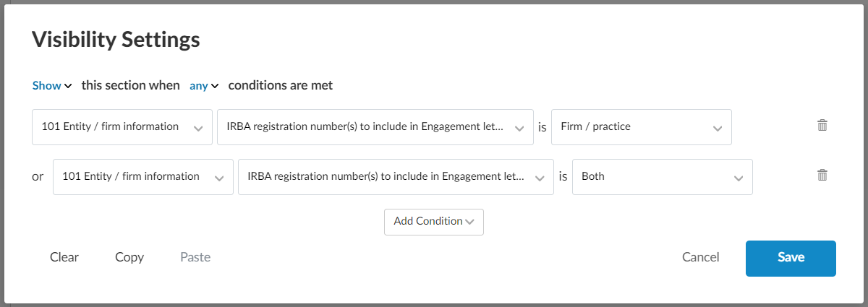The width and height of the screenshot is (868, 307).
Task: Click the chevron in the Firm / practice field
Action: click(717, 128)
